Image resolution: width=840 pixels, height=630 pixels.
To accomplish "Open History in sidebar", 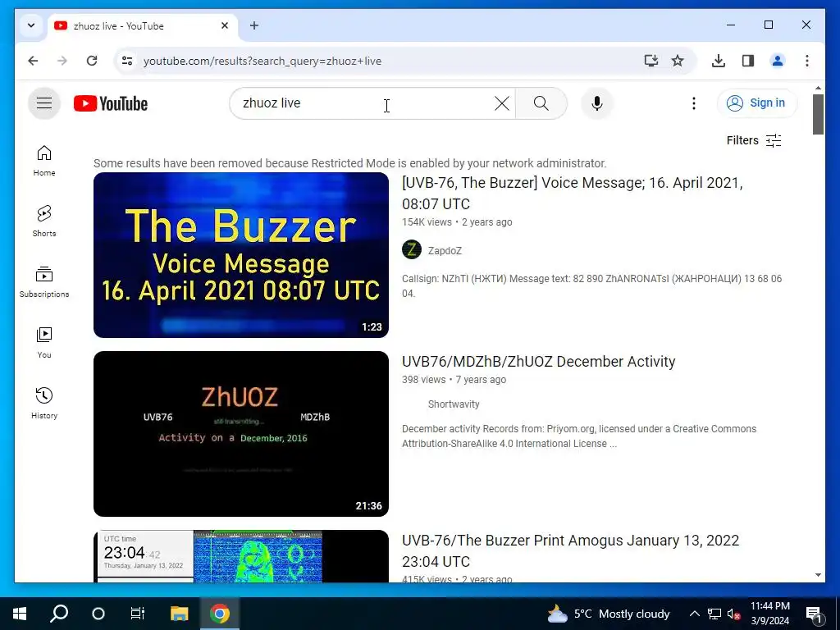I will [44, 404].
